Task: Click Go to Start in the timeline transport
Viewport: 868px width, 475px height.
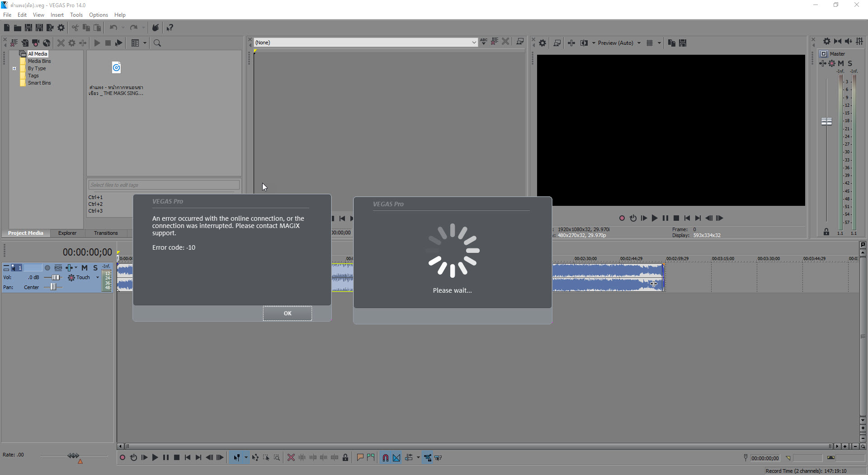Action: click(188, 458)
